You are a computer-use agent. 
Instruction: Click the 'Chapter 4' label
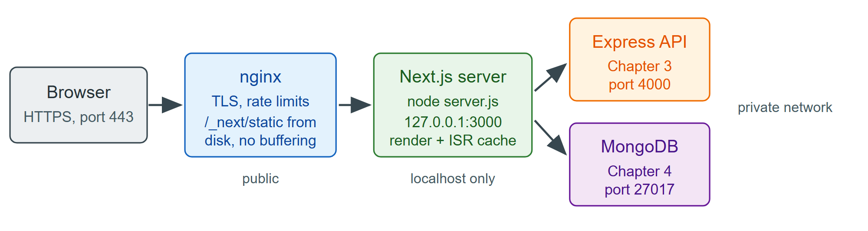(639, 171)
